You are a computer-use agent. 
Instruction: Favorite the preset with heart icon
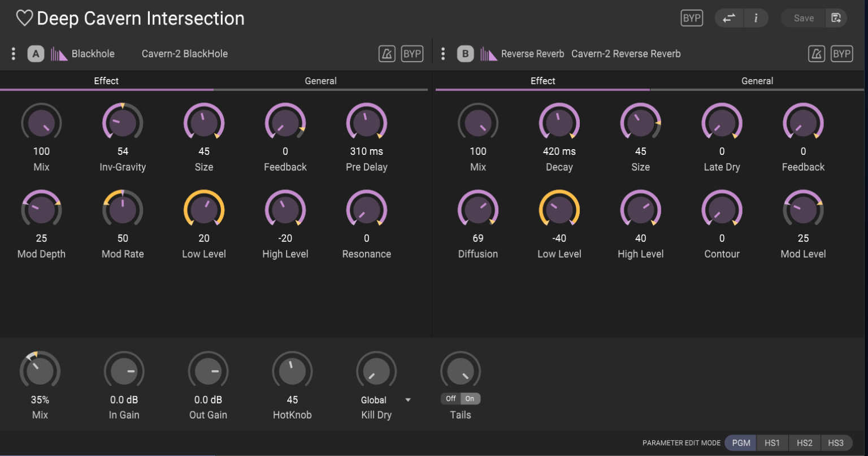[24, 18]
